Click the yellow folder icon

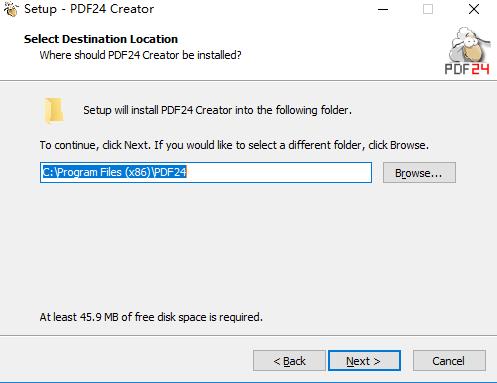53,111
